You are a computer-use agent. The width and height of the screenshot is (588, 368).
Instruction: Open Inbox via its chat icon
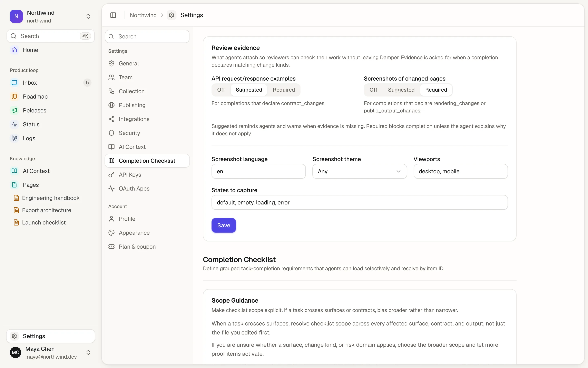(x=14, y=83)
